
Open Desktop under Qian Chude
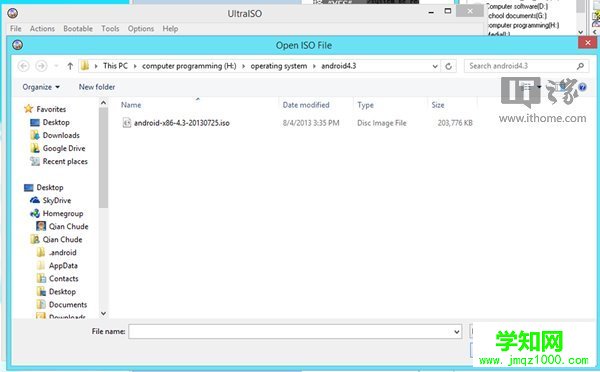[62, 292]
